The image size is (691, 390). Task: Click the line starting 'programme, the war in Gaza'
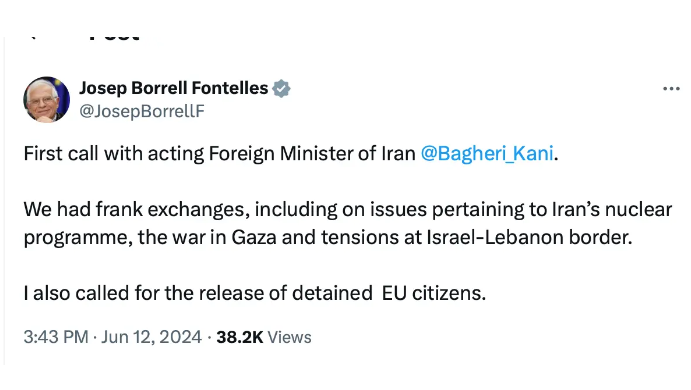[x=328, y=238]
